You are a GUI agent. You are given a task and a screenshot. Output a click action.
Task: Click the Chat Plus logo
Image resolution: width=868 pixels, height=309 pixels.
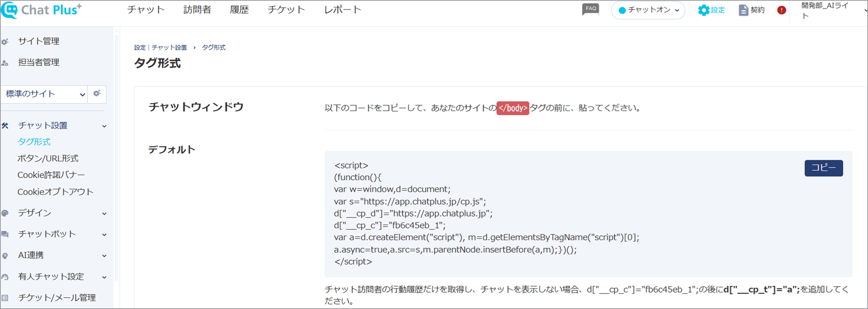tap(41, 10)
